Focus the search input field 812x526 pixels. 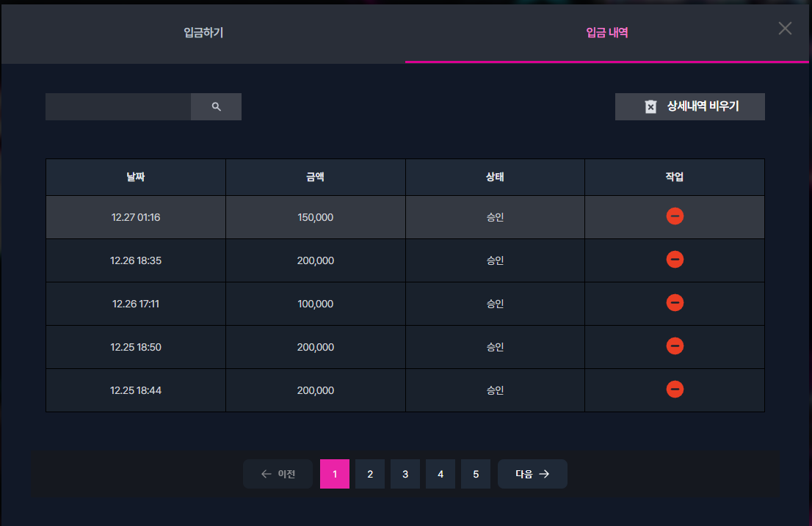pos(118,106)
